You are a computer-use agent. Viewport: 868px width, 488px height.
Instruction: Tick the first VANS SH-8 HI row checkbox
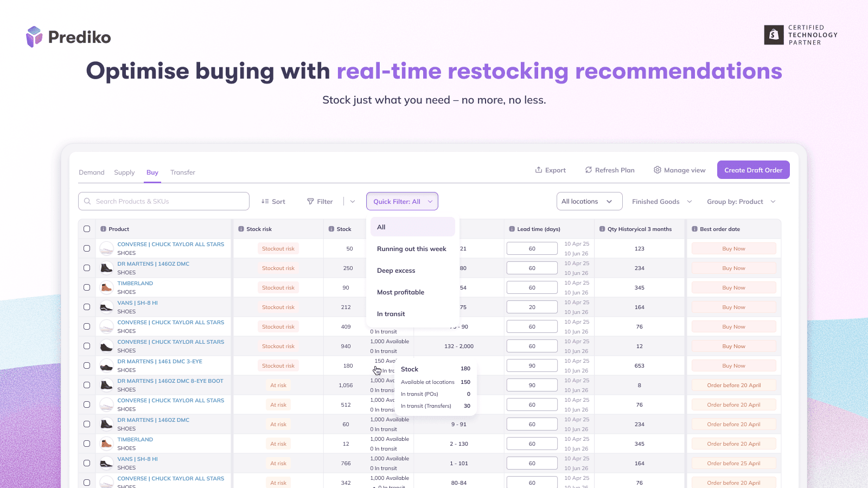click(87, 307)
